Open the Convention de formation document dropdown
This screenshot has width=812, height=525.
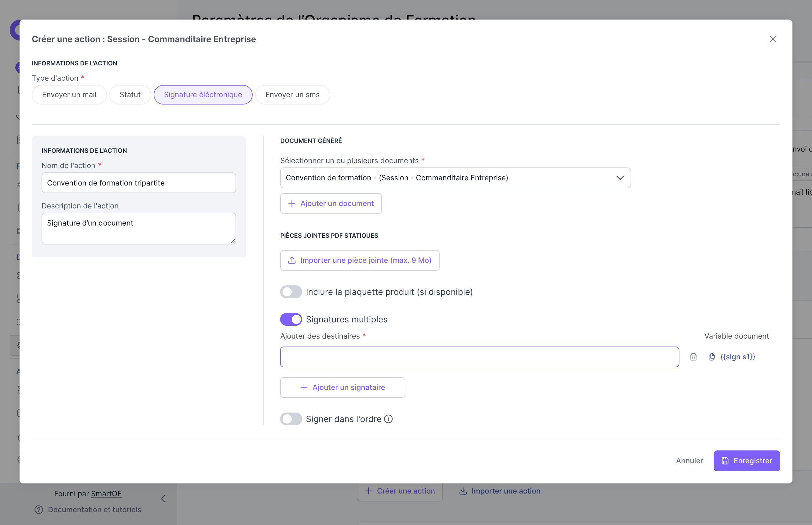(455, 178)
